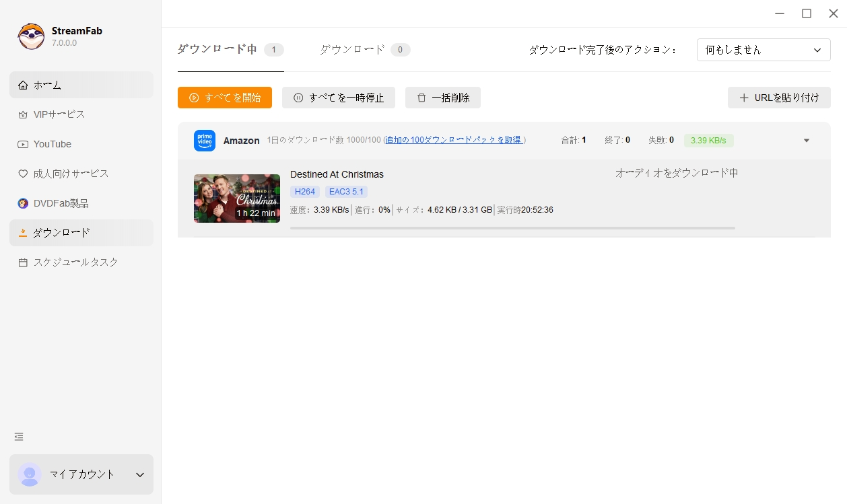Click the Amazon Prime Video badge
This screenshot has width=847, height=504.
pos(205,140)
